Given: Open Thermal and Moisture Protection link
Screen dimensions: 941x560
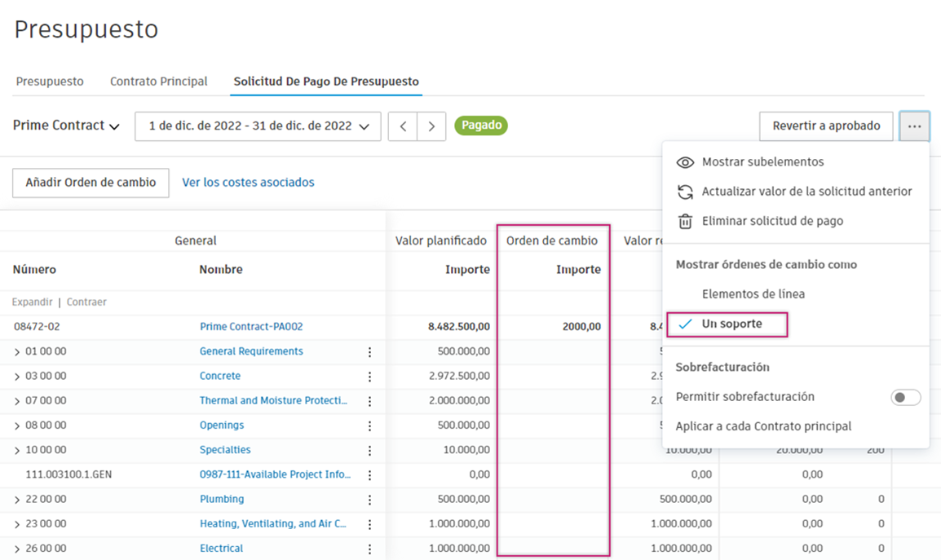Looking at the screenshot, I should [273, 400].
